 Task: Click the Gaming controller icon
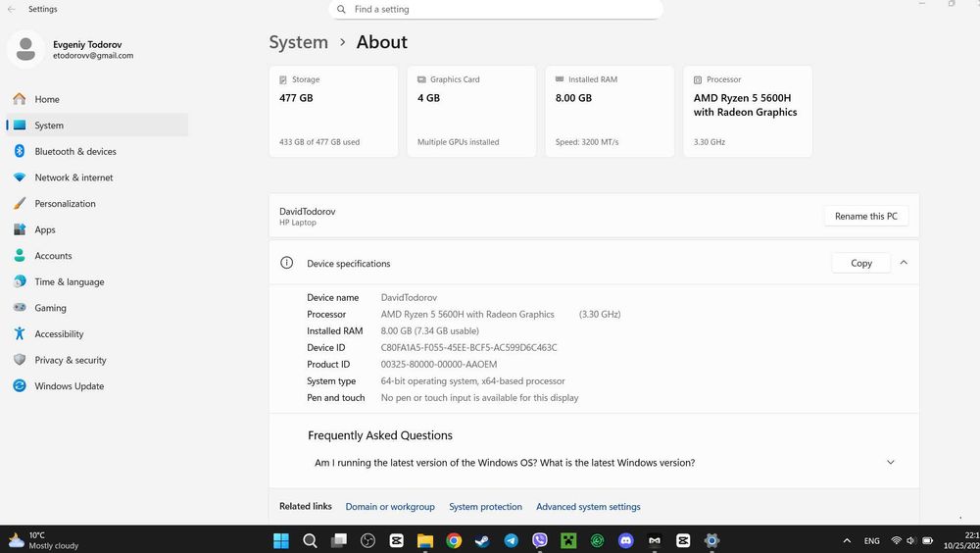tap(20, 308)
